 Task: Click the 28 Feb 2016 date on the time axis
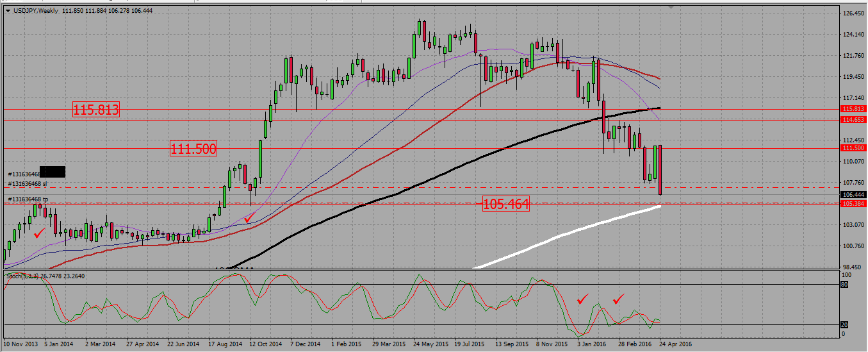click(634, 344)
